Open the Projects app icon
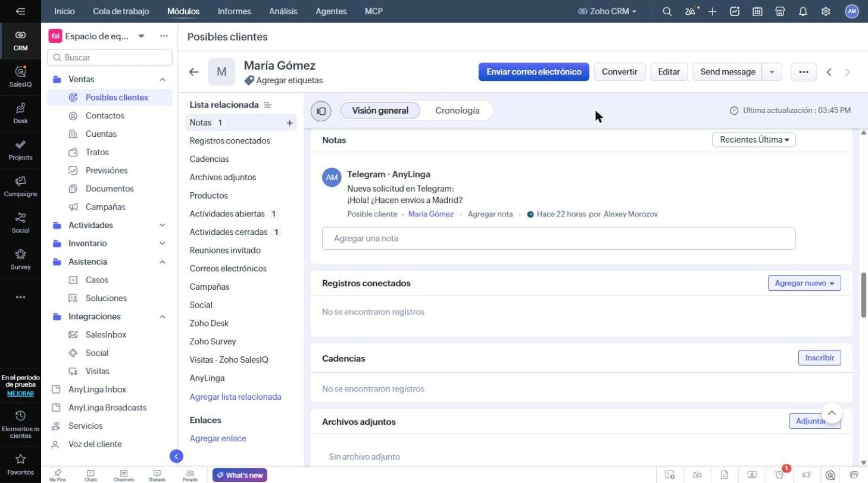This screenshot has height=483, width=868. tap(20, 149)
